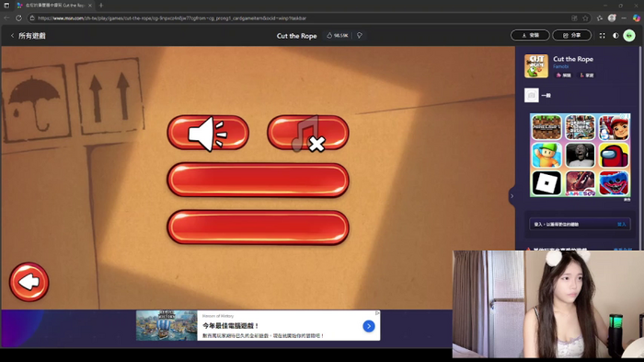Click the split screen icon in address bar
Viewport: 644px width, 362px height.
pos(574,18)
